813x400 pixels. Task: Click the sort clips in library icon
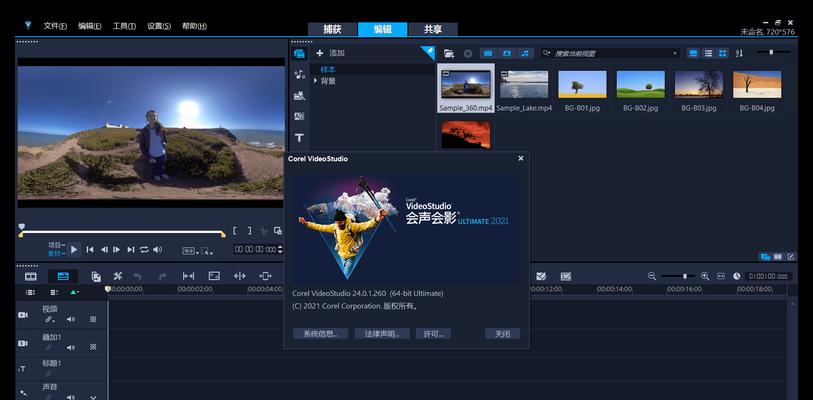(x=739, y=53)
